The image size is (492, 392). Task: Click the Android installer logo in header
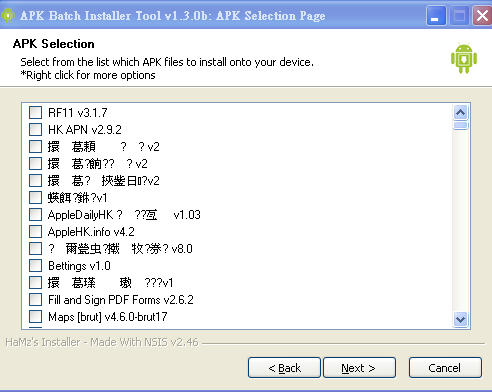click(x=464, y=58)
